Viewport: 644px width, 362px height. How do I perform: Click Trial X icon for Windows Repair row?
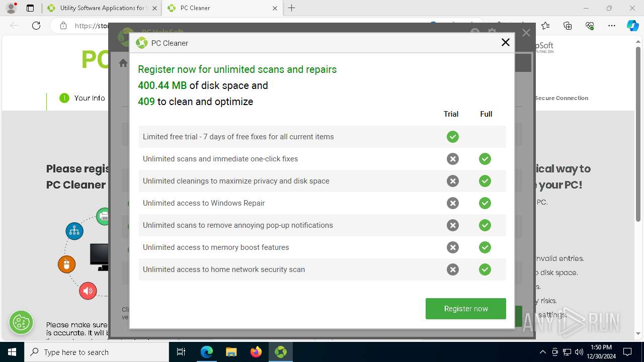453,203
